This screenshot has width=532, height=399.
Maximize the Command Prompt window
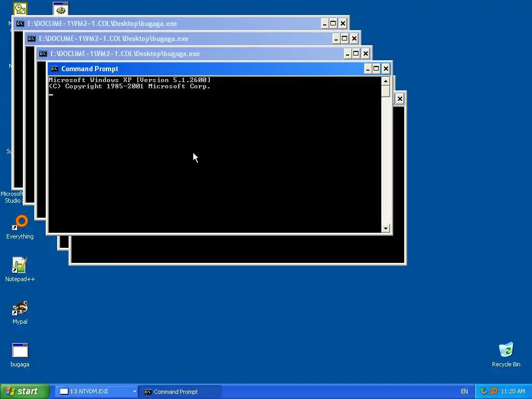[x=376, y=69]
